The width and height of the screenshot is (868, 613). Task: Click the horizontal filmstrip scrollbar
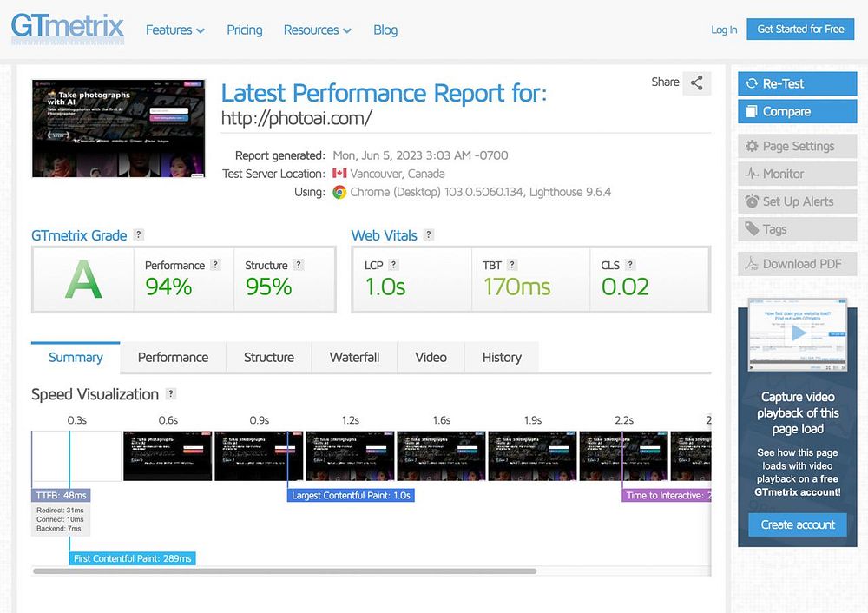tap(285, 571)
